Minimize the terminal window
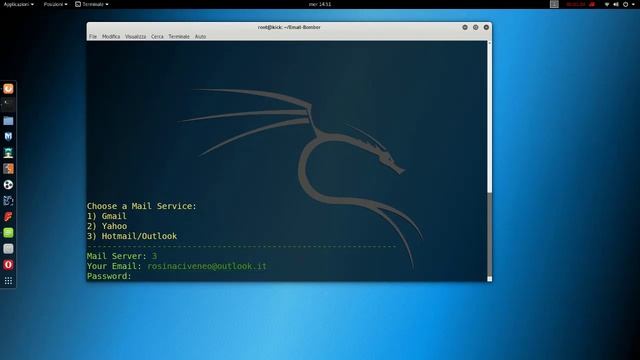This screenshot has height=360, width=640. point(465,27)
